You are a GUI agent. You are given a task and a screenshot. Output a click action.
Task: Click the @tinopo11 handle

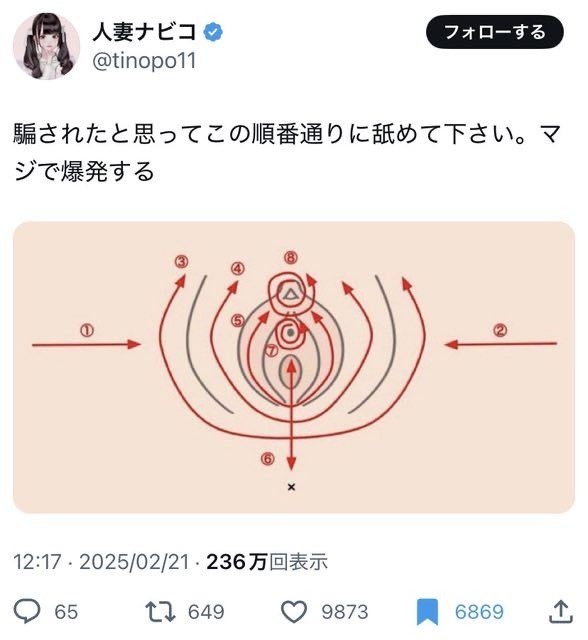[x=144, y=61]
